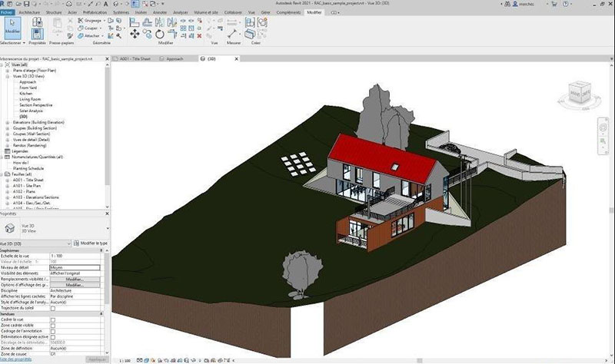The width and height of the screenshot is (615, 364).
Task: Click the Trim/Extend tool icon
Action: coord(172,34)
